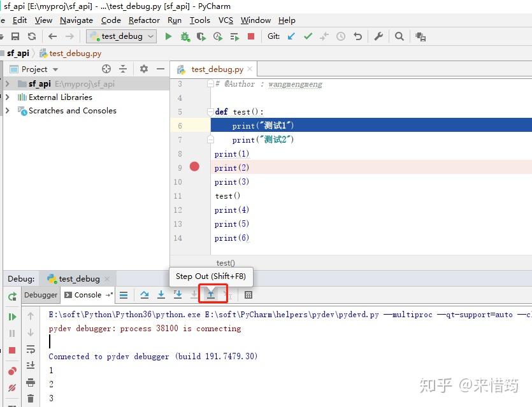Viewport: 532px width, 407px height.
Task: Click Step Out in debug toolbar
Action: click(x=211, y=294)
